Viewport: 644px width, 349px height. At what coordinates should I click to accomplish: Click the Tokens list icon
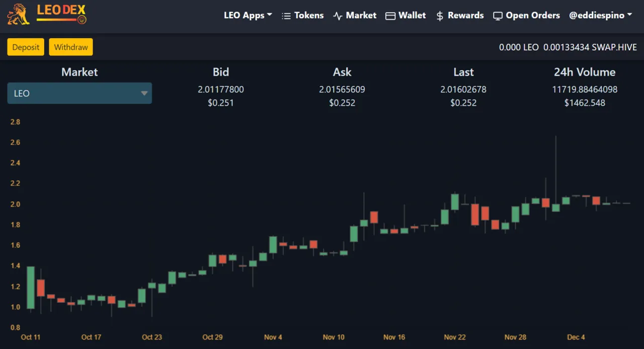pyautogui.click(x=286, y=16)
